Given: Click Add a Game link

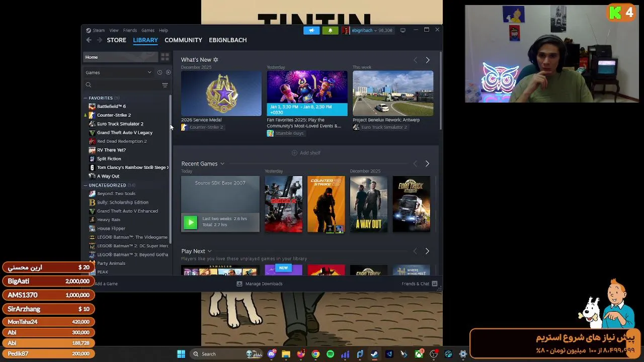Looking at the screenshot, I should coord(106,284).
